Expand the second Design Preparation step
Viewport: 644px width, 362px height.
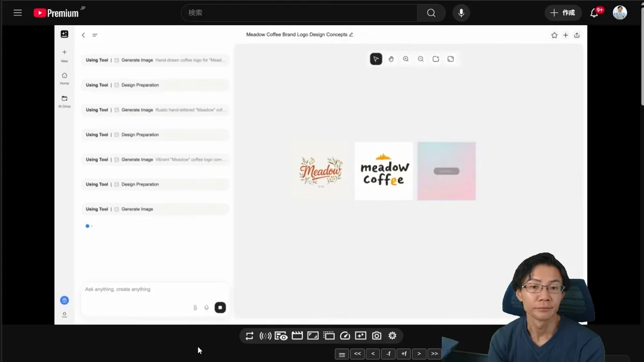pyautogui.click(x=156, y=135)
